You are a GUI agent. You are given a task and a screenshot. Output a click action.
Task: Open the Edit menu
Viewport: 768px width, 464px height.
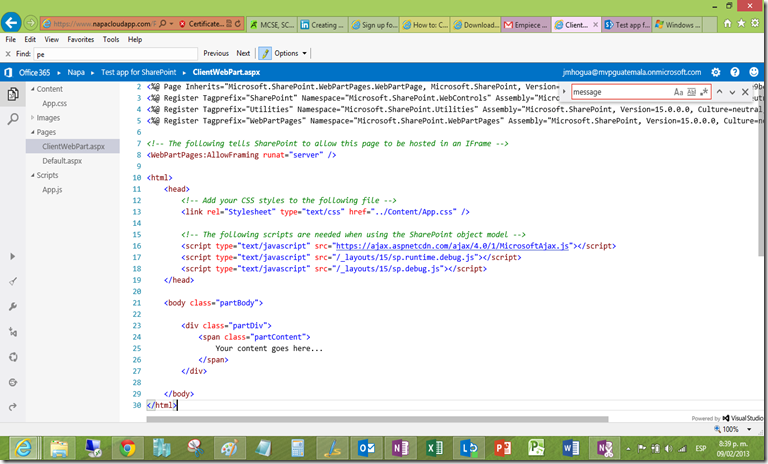click(30, 39)
